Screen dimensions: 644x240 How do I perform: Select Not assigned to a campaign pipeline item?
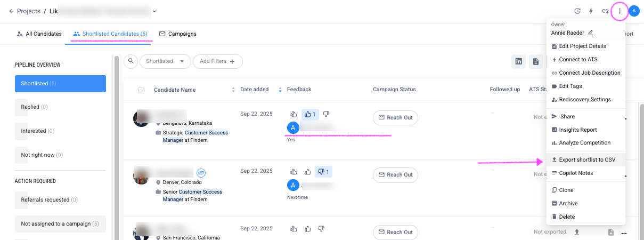coord(60,224)
